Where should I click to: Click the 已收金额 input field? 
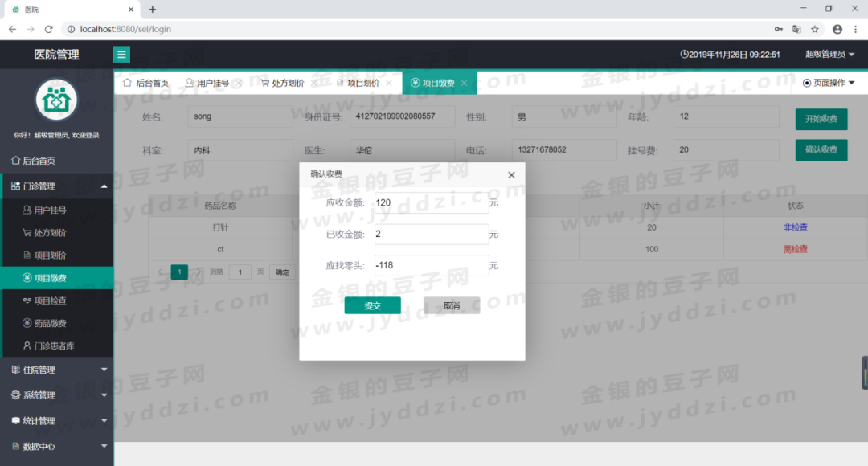coord(432,234)
